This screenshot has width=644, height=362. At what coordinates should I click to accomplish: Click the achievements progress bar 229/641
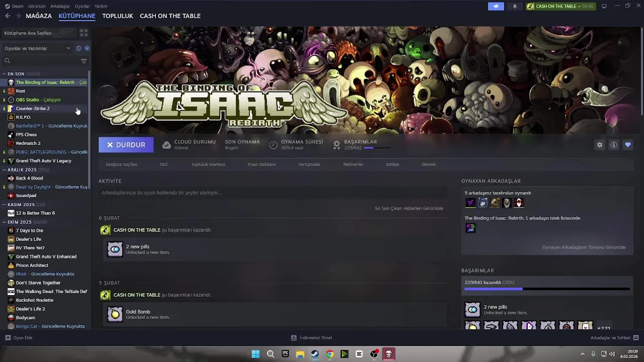[x=547, y=289]
